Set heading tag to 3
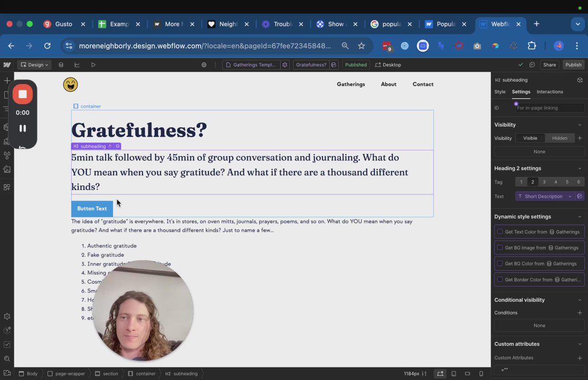588x380 pixels. (x=544, y=182)
